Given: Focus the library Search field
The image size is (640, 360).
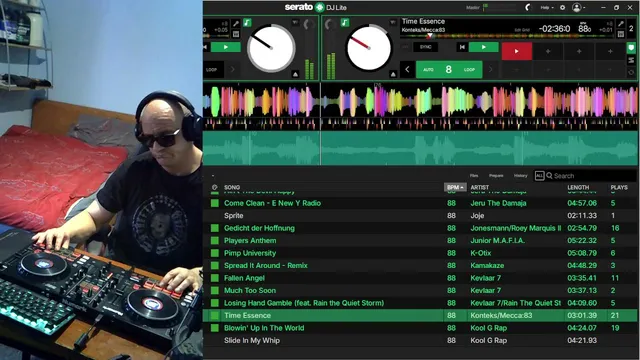Looking at the screenshot, I should click(x=591, y=176).
